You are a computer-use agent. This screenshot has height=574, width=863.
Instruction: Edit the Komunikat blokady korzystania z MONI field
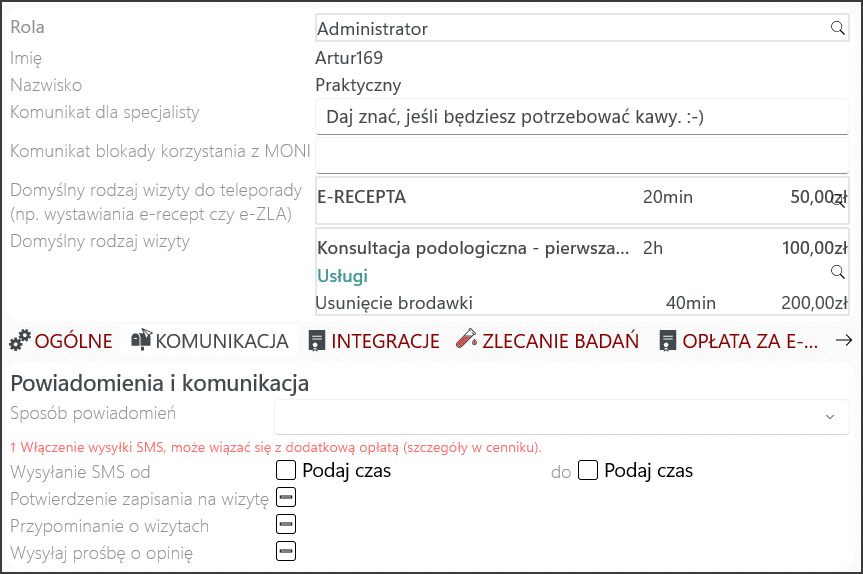click(x=582, y=156)
